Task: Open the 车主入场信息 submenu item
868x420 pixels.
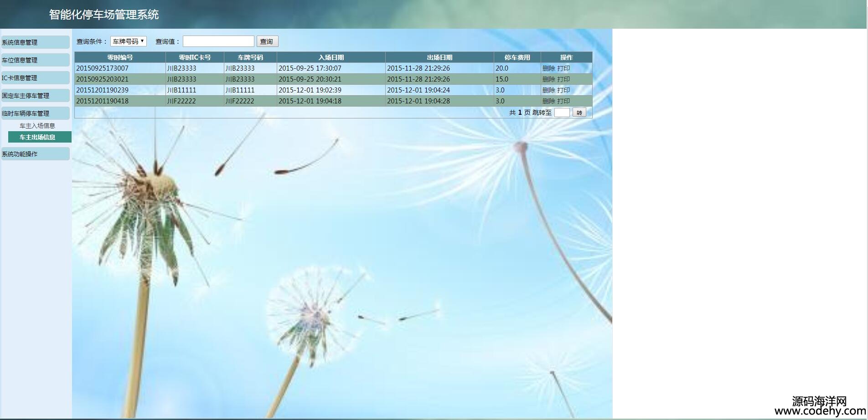Action: point(37,126)
